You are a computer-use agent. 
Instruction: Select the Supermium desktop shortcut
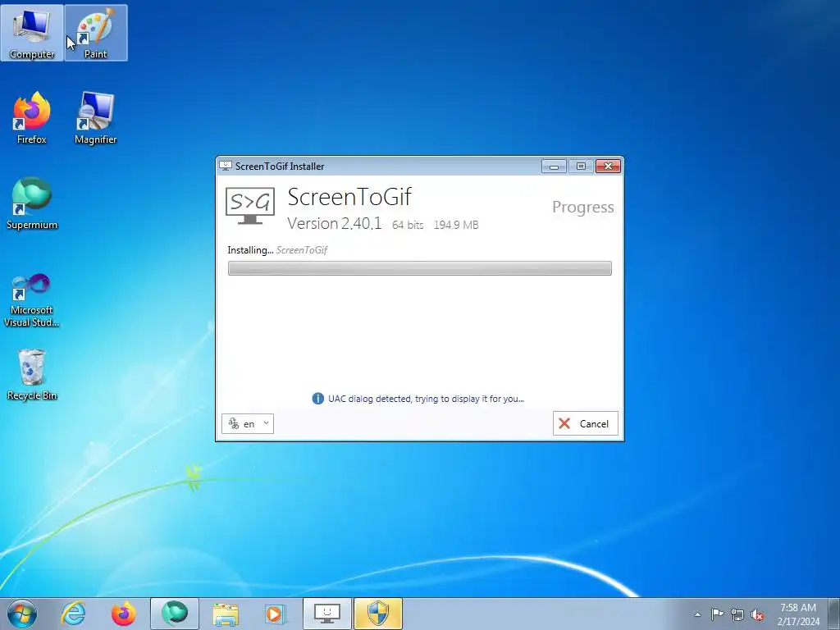point(32,203)
